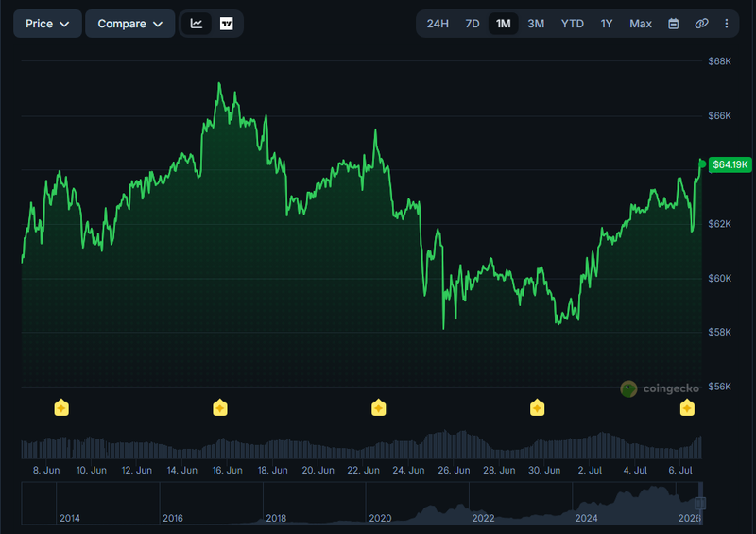
Task: Click the $58K axis label
Action: tap(719, 332)
